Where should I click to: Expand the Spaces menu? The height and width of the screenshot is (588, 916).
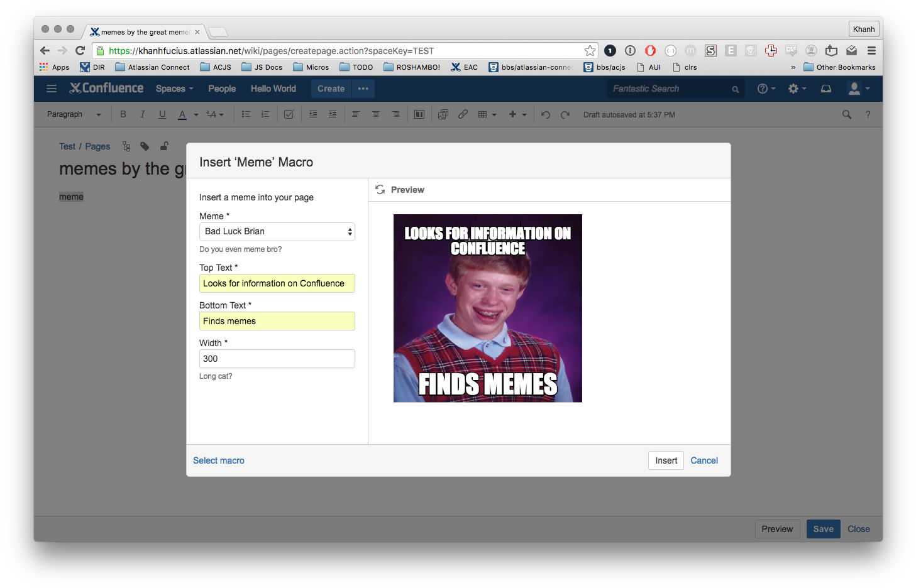pyautogui.click(x=174, y=89)
